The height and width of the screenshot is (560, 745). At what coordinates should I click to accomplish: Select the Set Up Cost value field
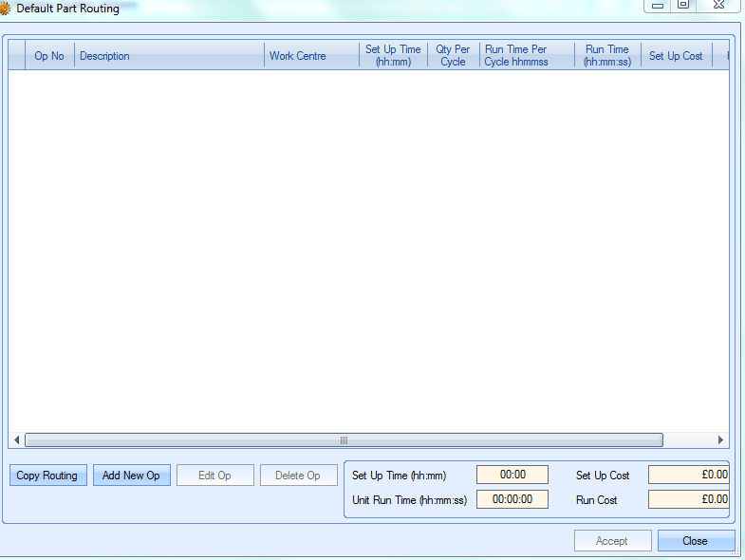pos(688,475)
